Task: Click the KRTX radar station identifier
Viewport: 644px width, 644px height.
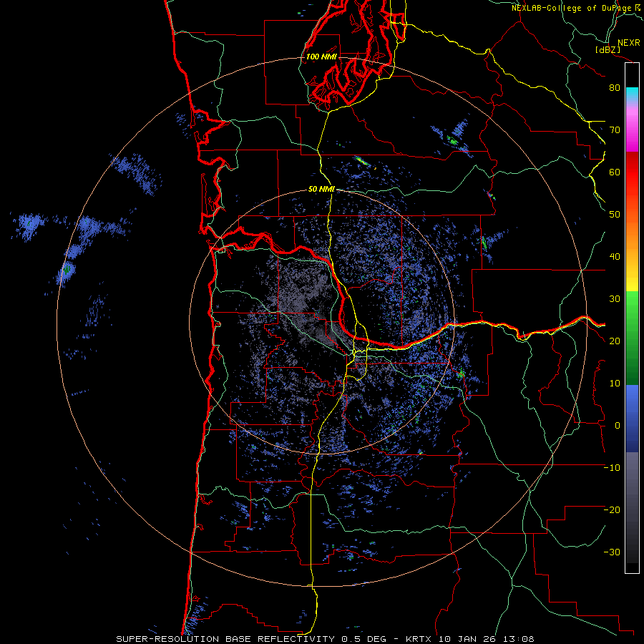Action: click(x=420, y=639)
